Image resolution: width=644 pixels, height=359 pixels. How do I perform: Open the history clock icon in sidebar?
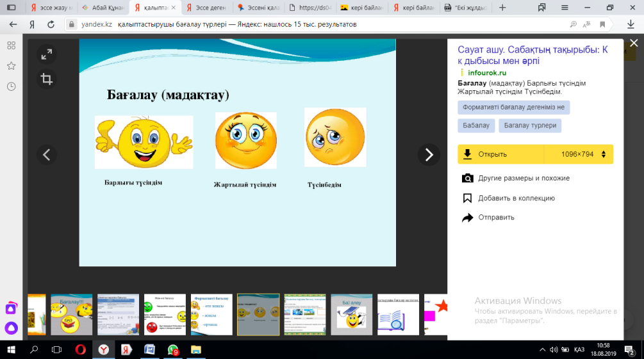[x=11, y=86]
